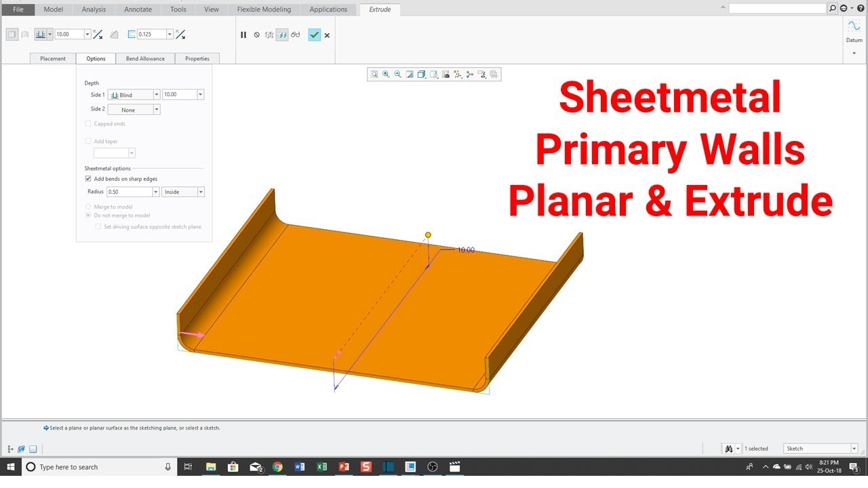Open Word from the taskbar

pos(300,467)
